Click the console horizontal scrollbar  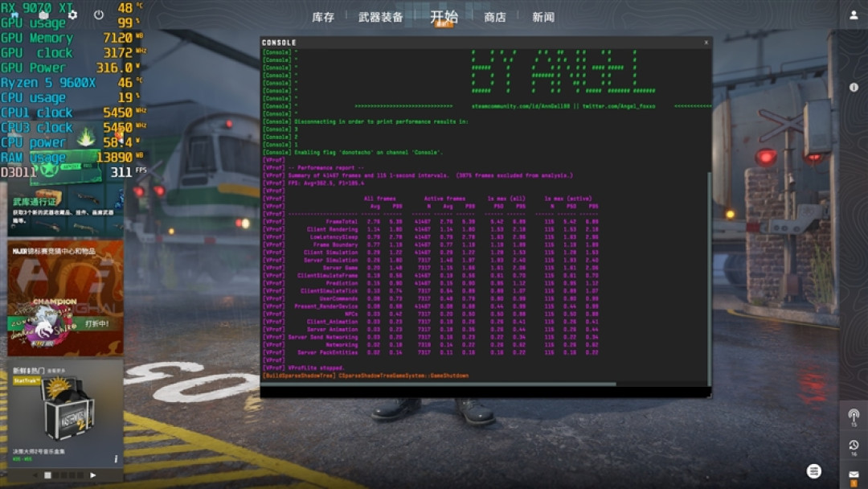(439, 384)
